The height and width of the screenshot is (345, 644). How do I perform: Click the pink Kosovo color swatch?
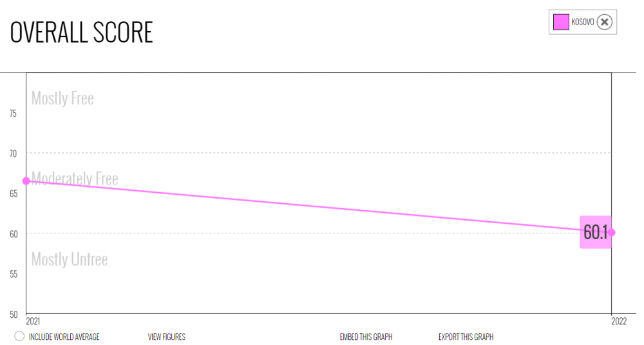click(561, 22)
